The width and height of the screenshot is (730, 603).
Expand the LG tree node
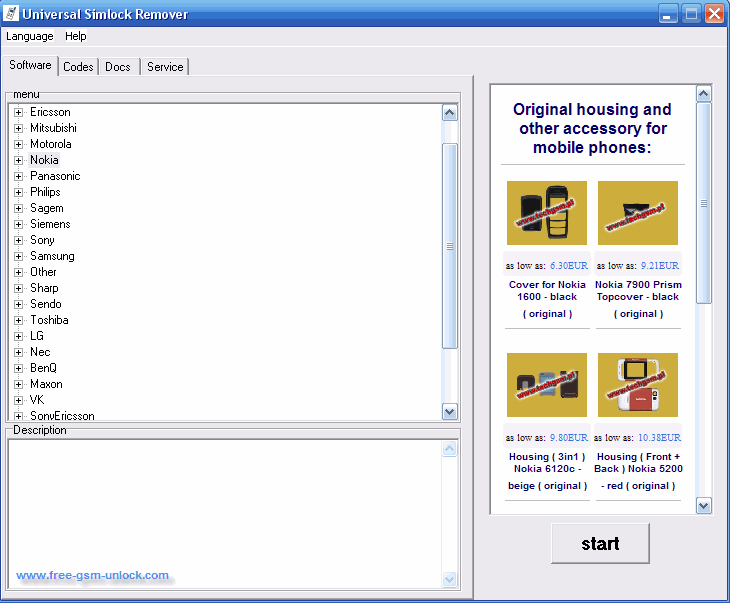pos(18,336)
